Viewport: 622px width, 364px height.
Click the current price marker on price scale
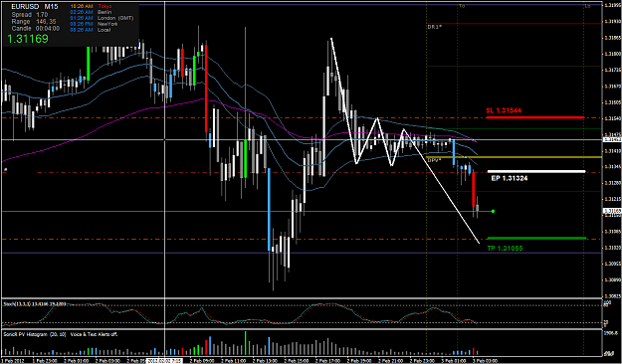[611, 212]
